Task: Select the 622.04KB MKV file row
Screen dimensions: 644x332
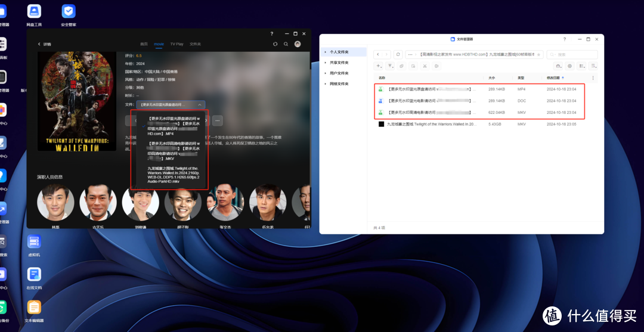Action: [485, 112]
